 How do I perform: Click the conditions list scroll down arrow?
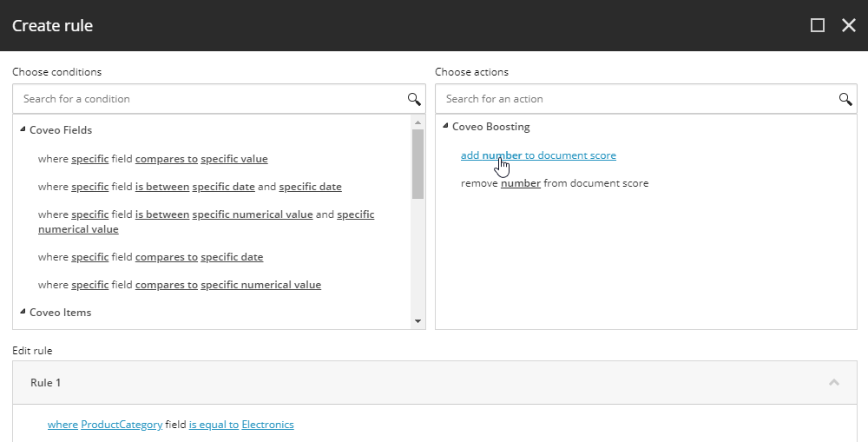click(x=418, y=321)
